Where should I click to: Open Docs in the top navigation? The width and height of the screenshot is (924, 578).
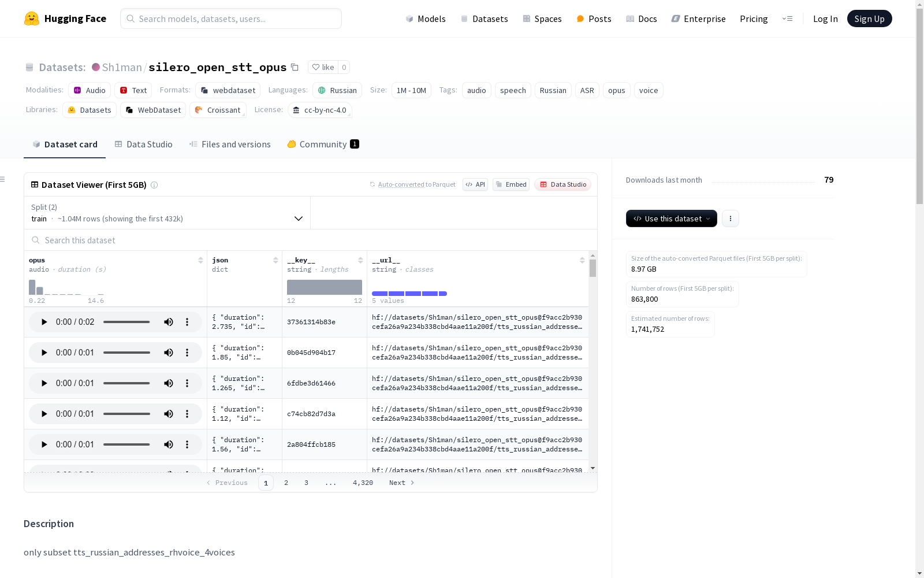(642, 18)
